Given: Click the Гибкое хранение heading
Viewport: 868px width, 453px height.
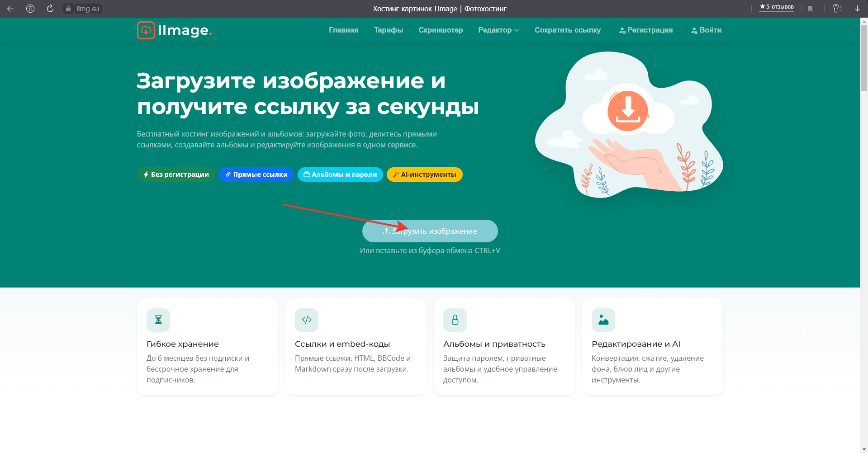Looking at the screenshot, I should click(183, 344).
